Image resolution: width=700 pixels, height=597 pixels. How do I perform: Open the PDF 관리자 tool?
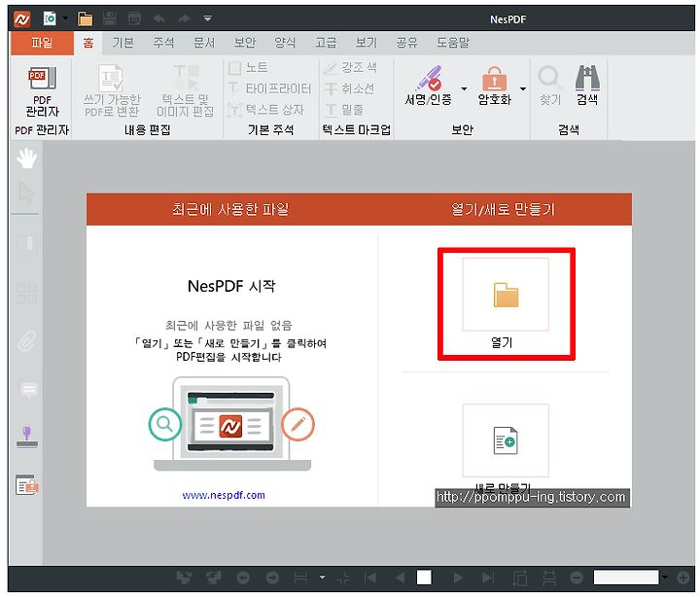43,91
